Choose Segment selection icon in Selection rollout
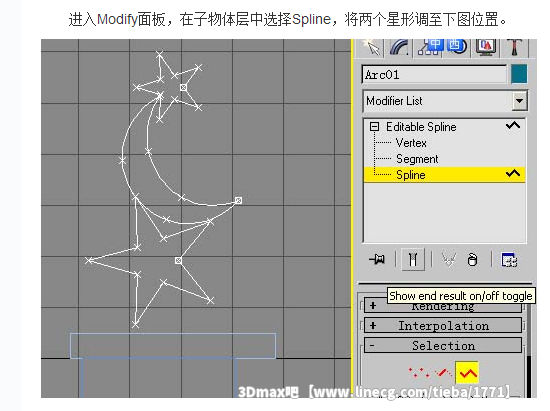This screenshot has height=411, width=550. 443,372
